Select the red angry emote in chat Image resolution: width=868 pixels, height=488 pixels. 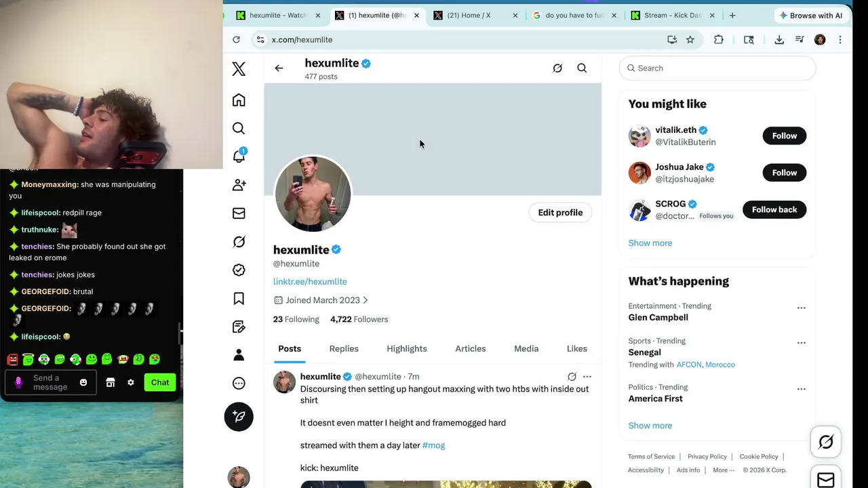(x=12, y=359)
